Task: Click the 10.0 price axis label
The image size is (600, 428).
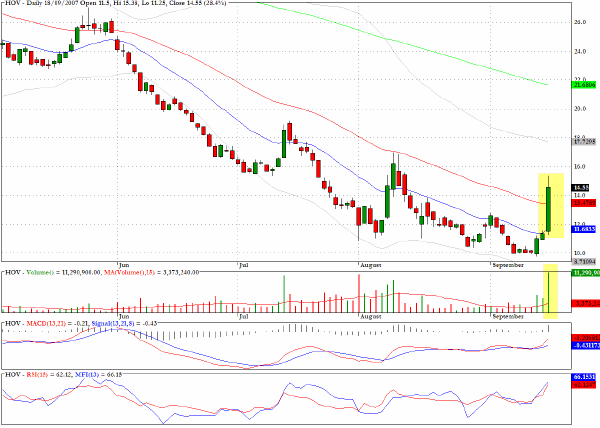Action: pos(580,252)
